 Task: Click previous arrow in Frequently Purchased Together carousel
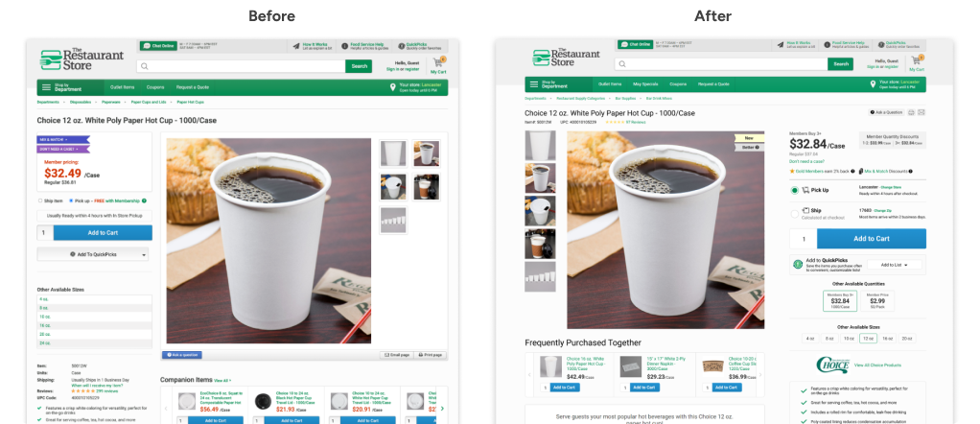click(x=530, y=374)
